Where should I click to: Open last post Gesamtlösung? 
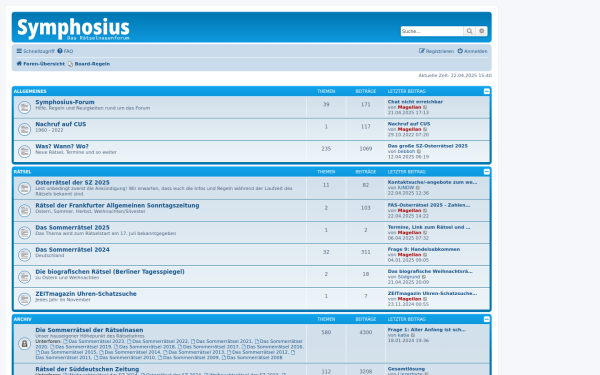406,369
